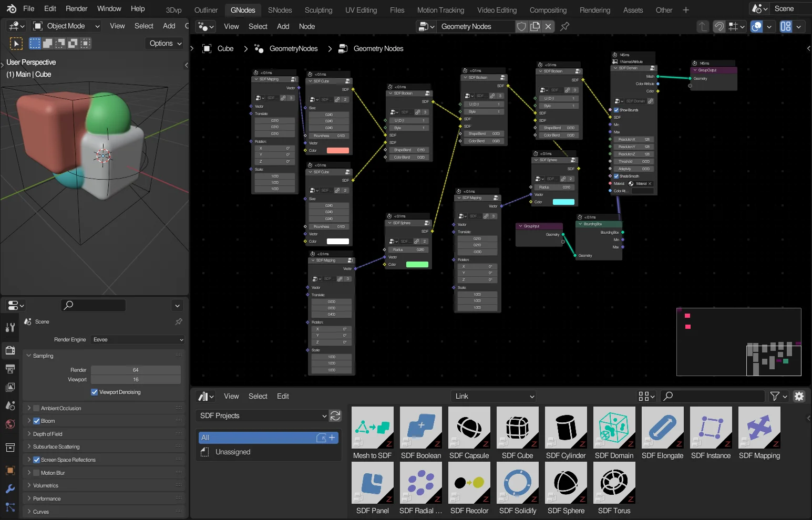Expand the Depth of Field section
Viewport: 812px width, 520px height.
point(30,433)
